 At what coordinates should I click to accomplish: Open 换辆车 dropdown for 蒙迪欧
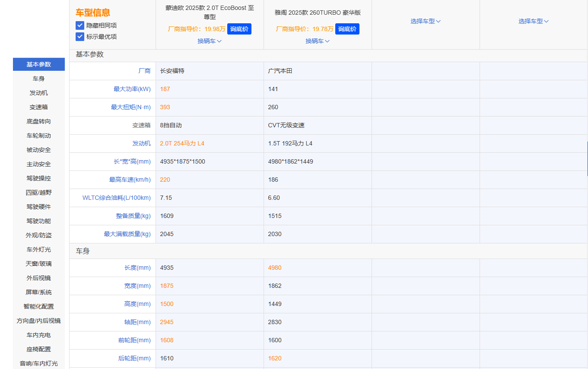tap(210, 41)
